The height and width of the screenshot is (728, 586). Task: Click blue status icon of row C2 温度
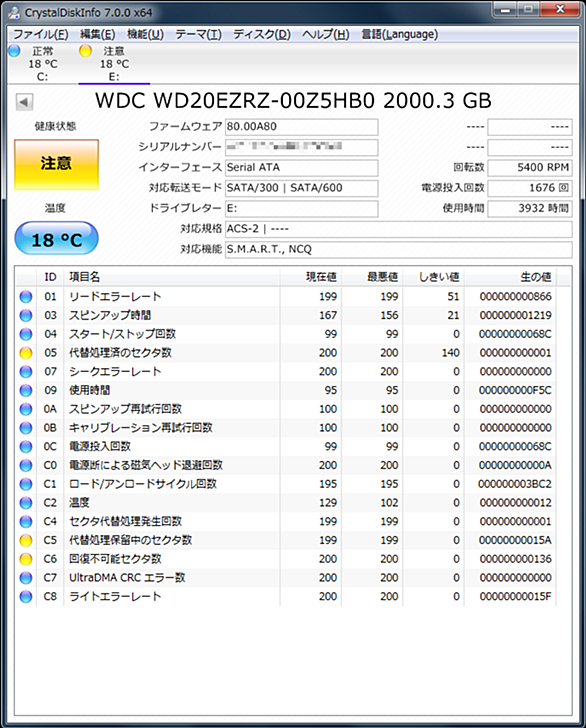pos(26,503)
